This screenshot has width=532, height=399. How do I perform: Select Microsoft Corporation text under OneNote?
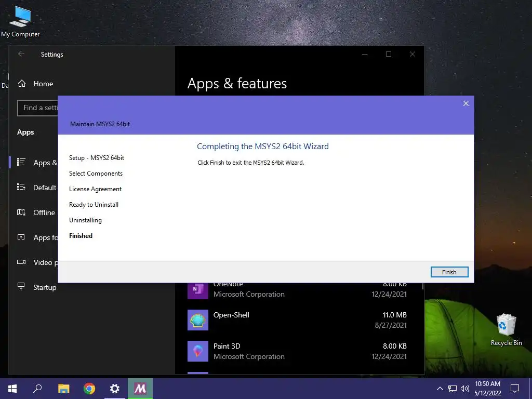(249, 294)
